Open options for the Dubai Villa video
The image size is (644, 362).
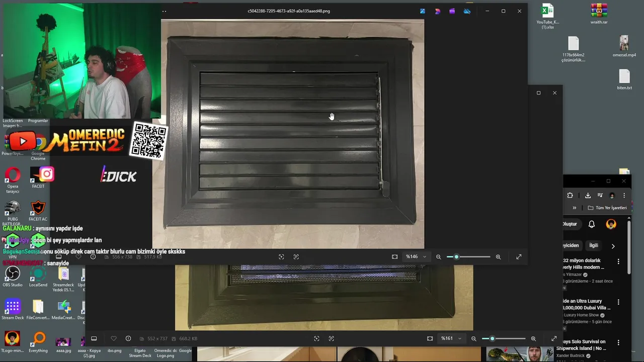[x=618, y=302]
